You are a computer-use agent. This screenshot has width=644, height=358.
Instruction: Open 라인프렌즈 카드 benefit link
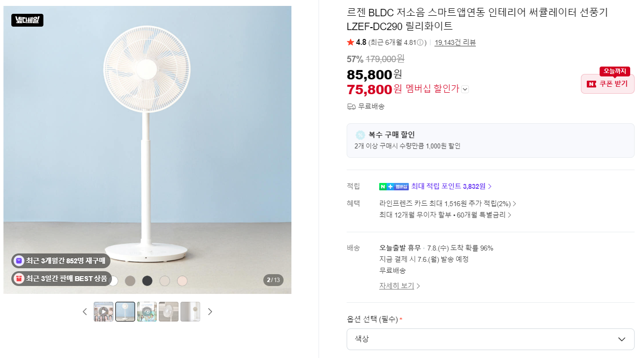448,204
